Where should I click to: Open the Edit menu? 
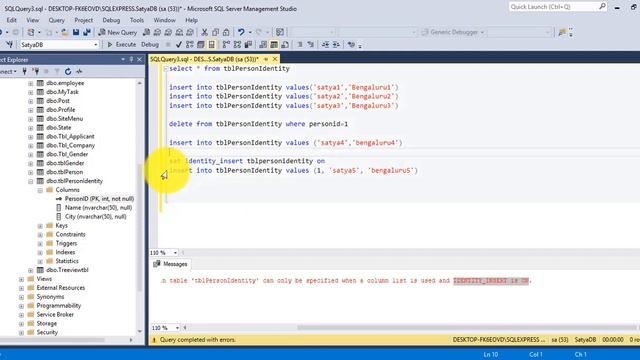tap(11, 20)
